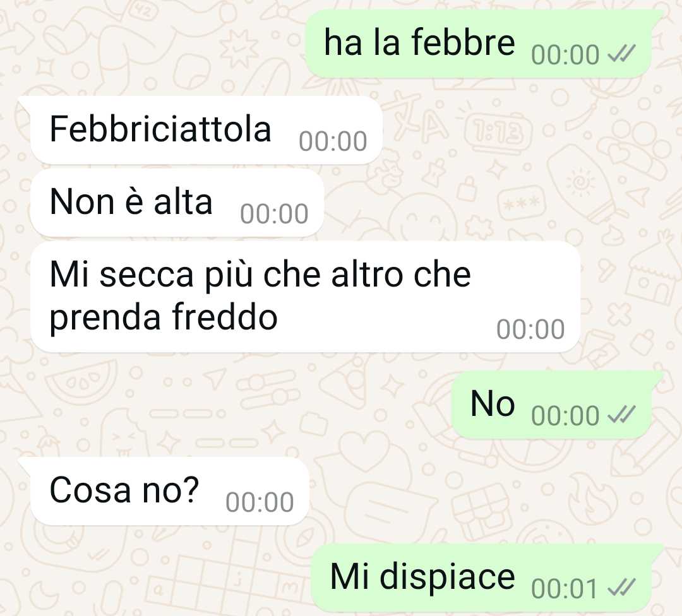The image size is (682, 616).
Task: Click the 00:00 time on 'ha la febbre'
Action: click(565, 55)
